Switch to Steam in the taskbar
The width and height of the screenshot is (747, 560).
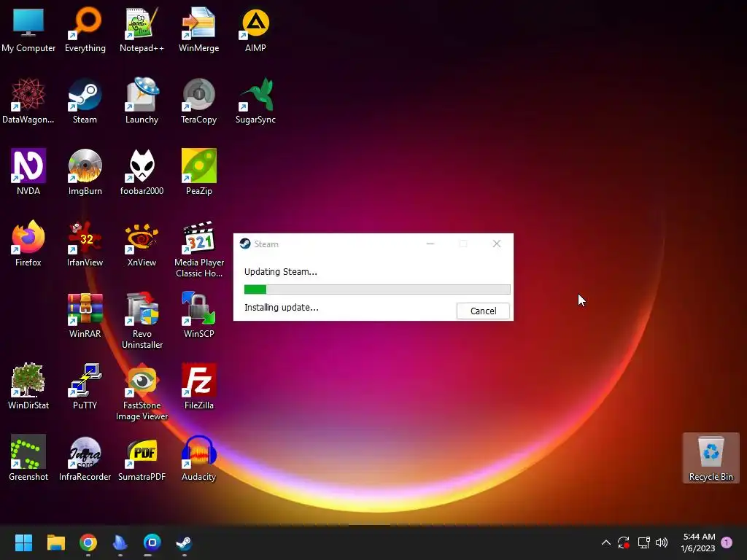click(184, 542)
